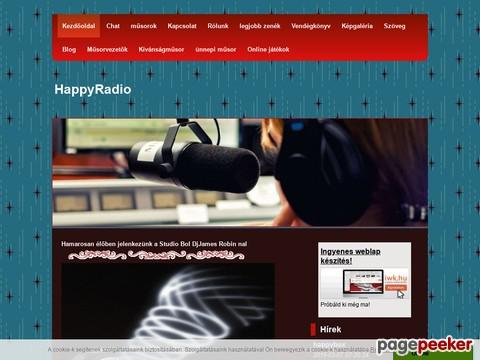Click the Ingyenes weblap készítés link
This screenshot has width=480, height=360.
click(x=350, y=256)
